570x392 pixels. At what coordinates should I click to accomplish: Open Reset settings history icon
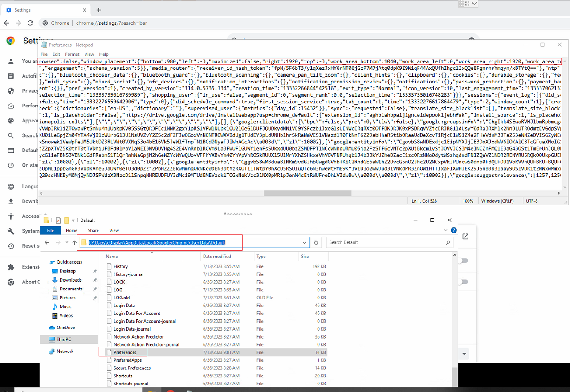pyautogui.click(x=11, y=246)
